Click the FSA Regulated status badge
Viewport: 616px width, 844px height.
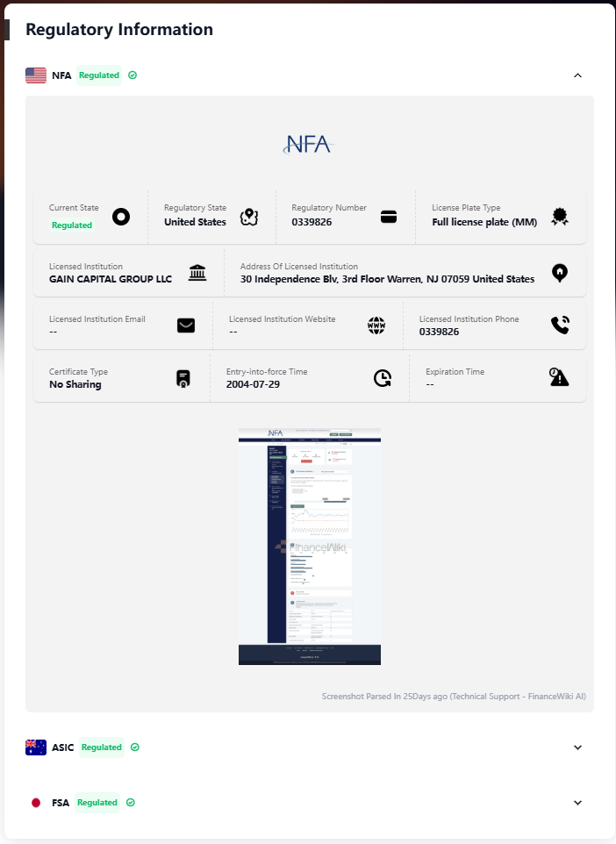pos(97,803)
